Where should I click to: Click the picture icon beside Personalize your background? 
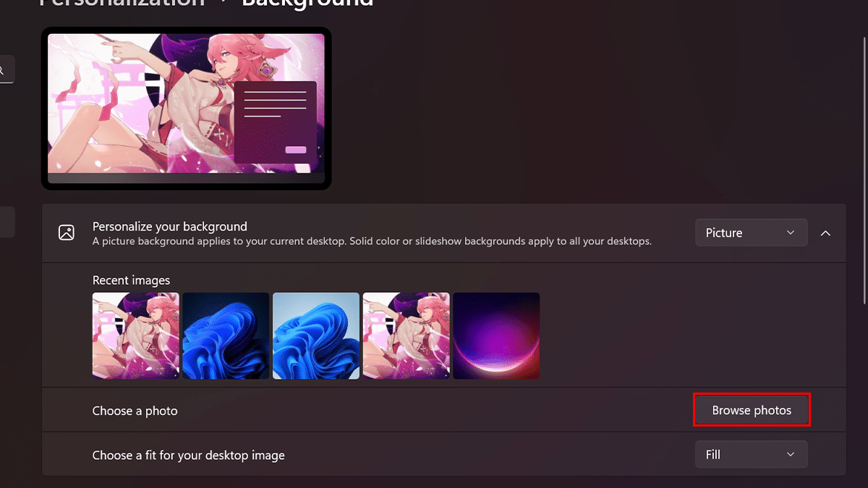(67, 233)
